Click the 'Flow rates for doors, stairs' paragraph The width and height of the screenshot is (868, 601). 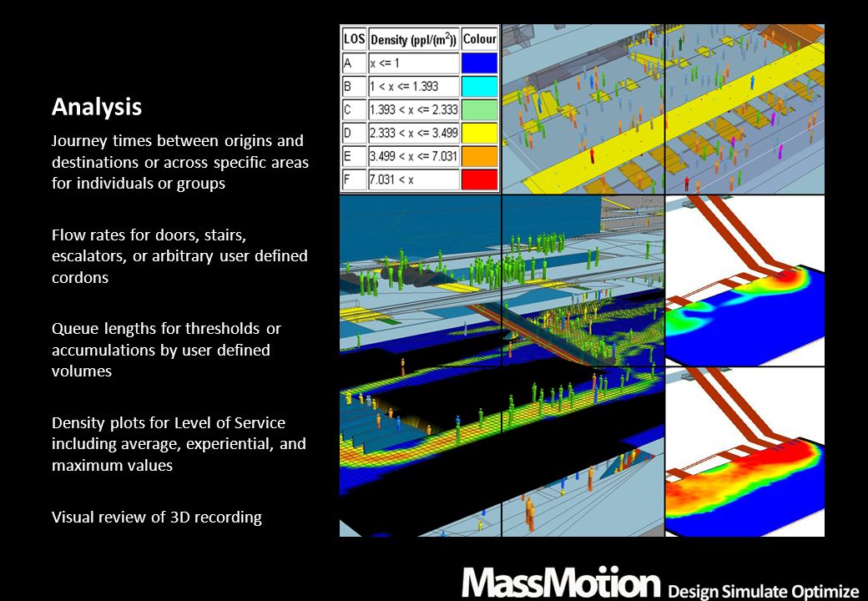tap(179, 256)
